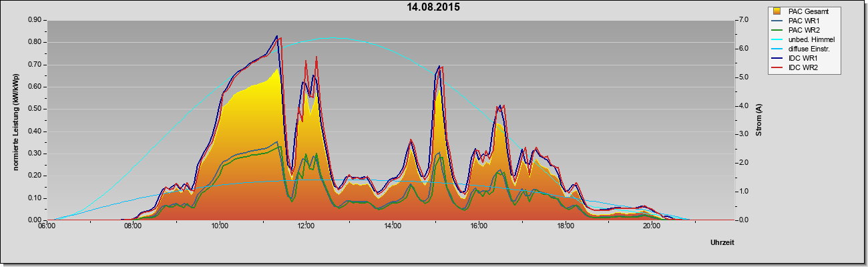Viewport: 868px width, 267px height.
Task: Select the PAC WR1 legend entry
Action: [800, 21]
